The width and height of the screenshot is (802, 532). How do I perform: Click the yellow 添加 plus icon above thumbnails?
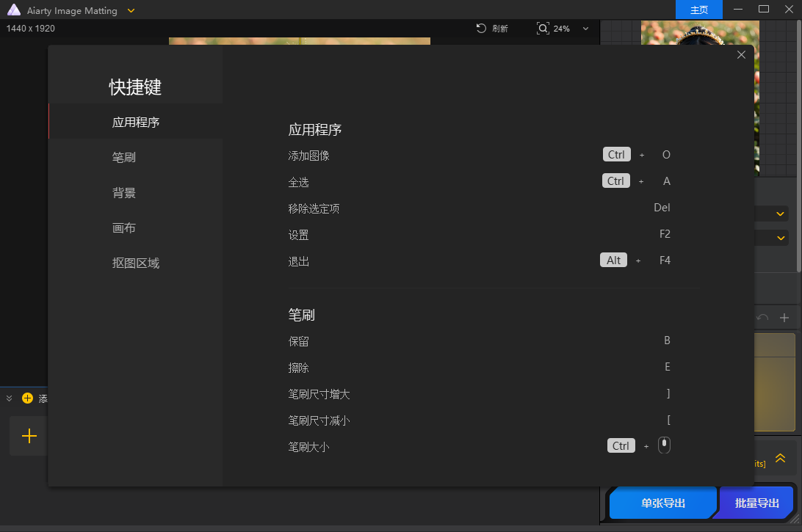(x=27, y=398)
